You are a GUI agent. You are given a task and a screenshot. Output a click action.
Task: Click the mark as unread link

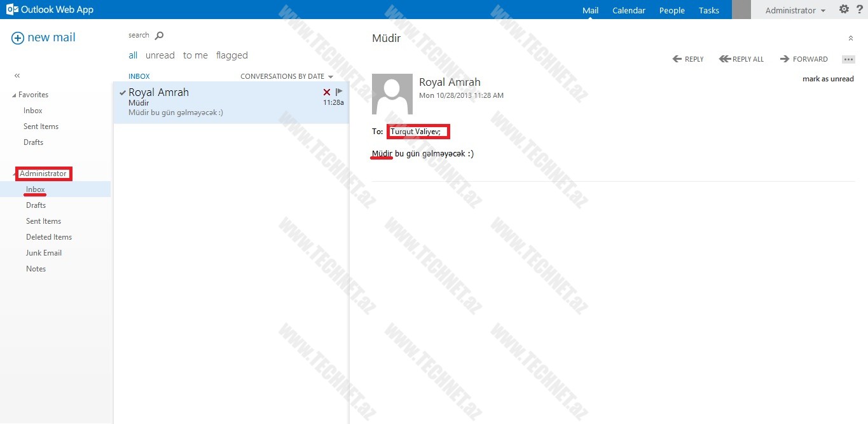[x=827, y=79]
